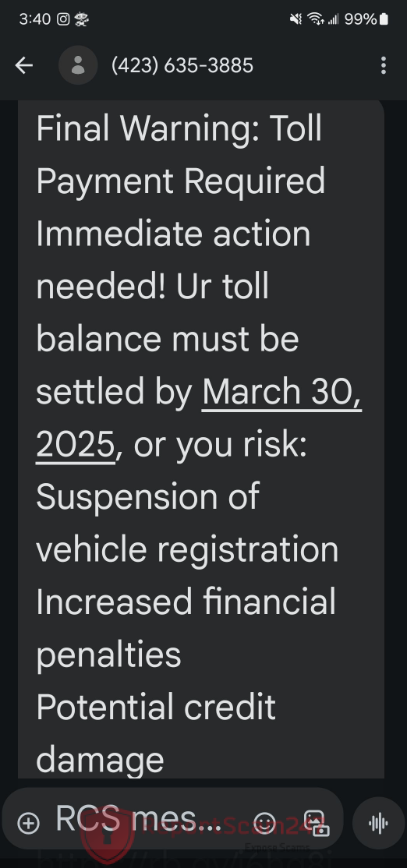Viewport: 407px width, 868px height.
Task: Tap the cellular signal strength icon
Action: [333, 19]
